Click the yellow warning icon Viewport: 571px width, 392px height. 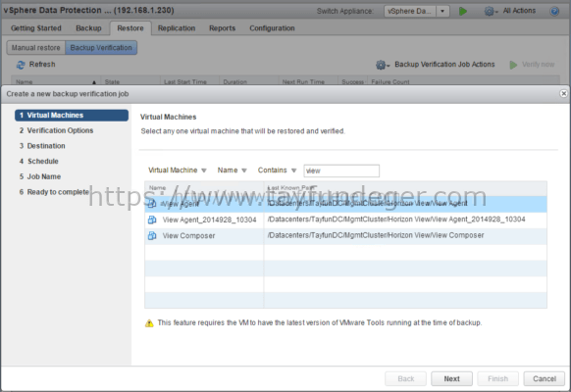pyautogui.click(x=149, y=322)
